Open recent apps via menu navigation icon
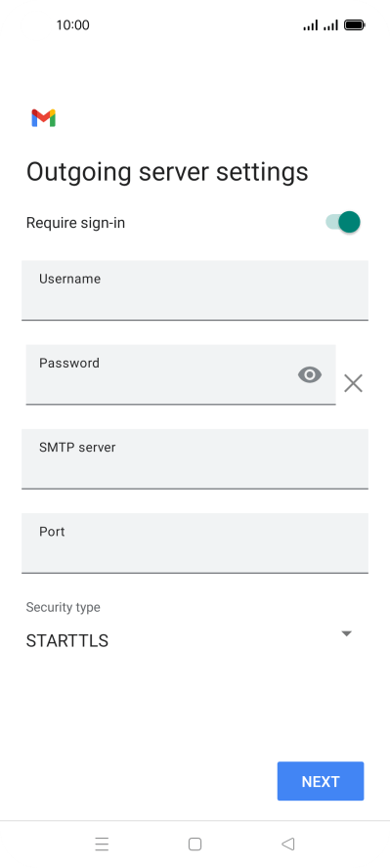 [102, 844]
